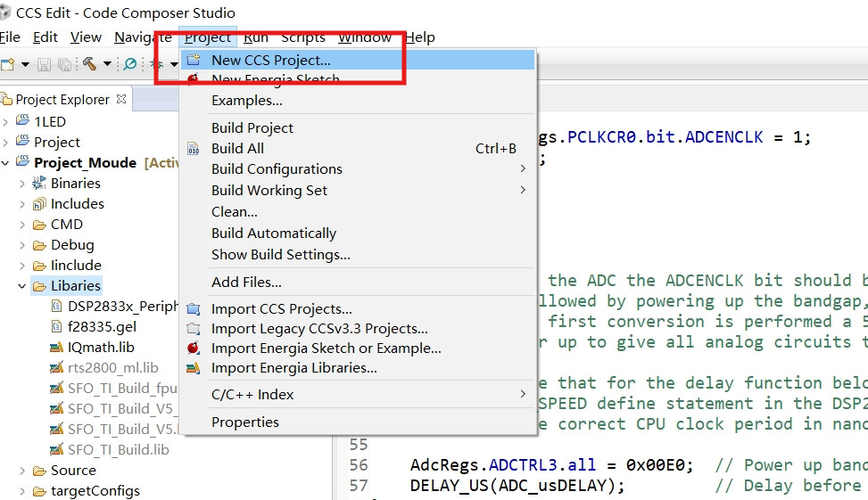Image resolution: width=868 pixels, height=500 pixels.
Task: Expand the Binaries node
Action: click(22, 184)
